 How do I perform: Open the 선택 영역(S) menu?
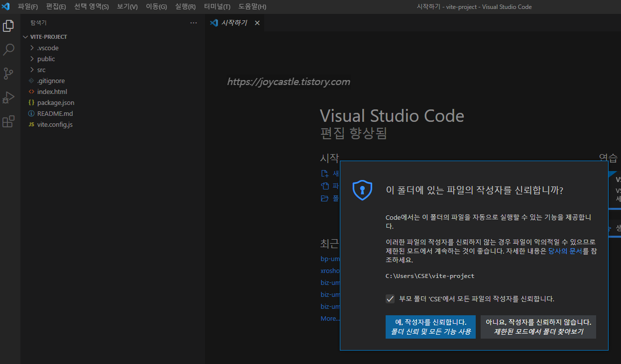[92, 6]
